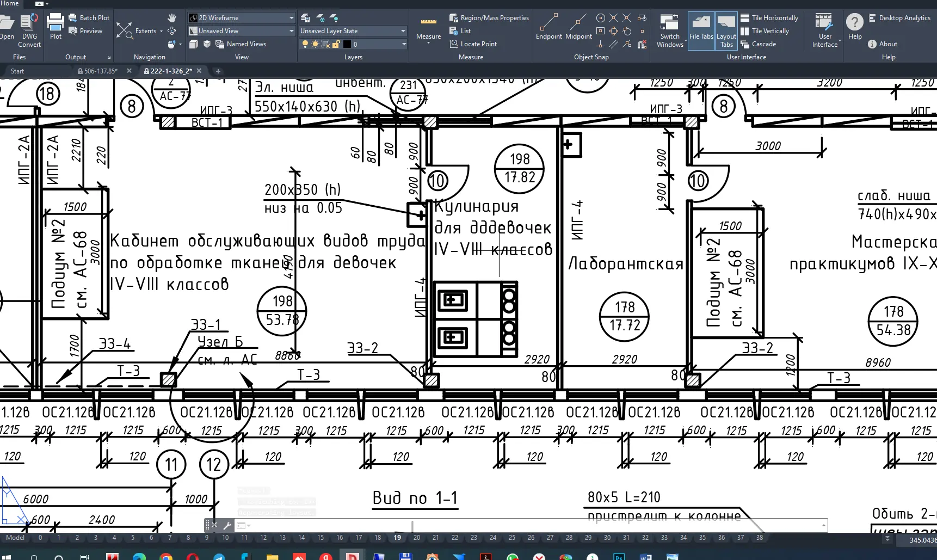The width and height of the screenshot is (937, 560).
Task: Click Tile Horizontally
Action: (x=769, y=18)
